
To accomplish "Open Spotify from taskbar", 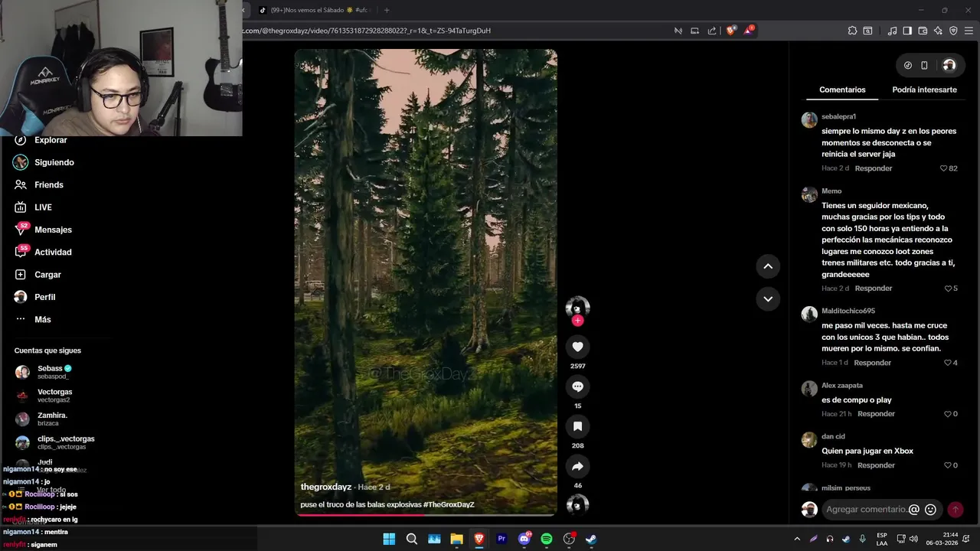I will click(547, 539).
